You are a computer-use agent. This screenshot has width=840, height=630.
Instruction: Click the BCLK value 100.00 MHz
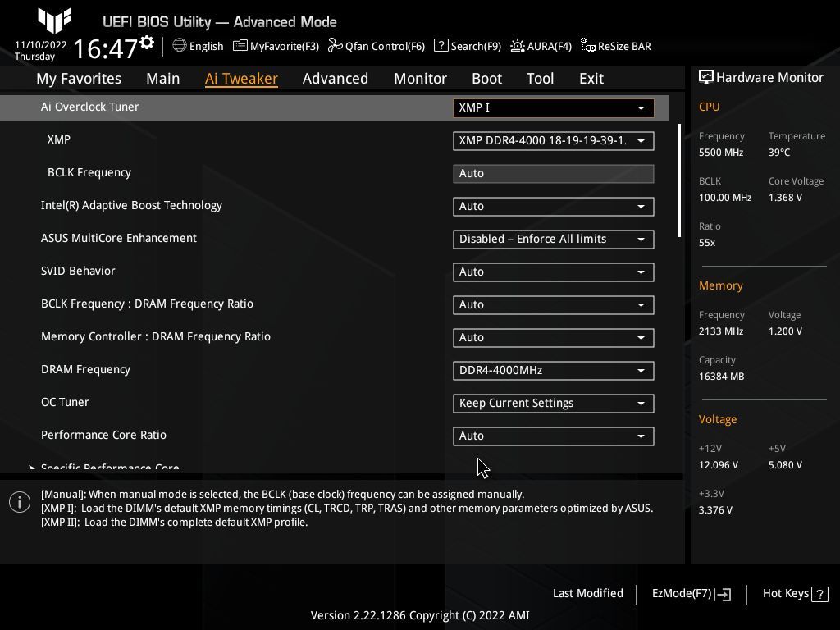pos(725,198)
